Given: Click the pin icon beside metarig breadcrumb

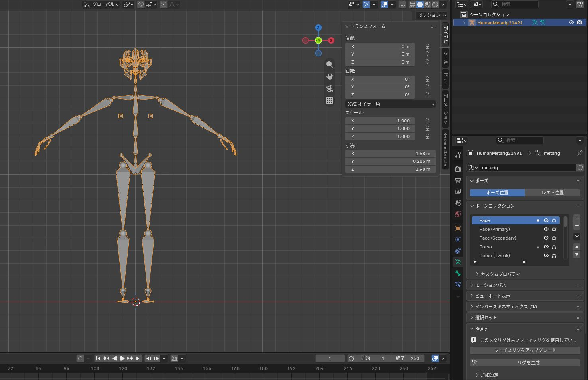Looking at the screenshot, I should pos(580,153).
